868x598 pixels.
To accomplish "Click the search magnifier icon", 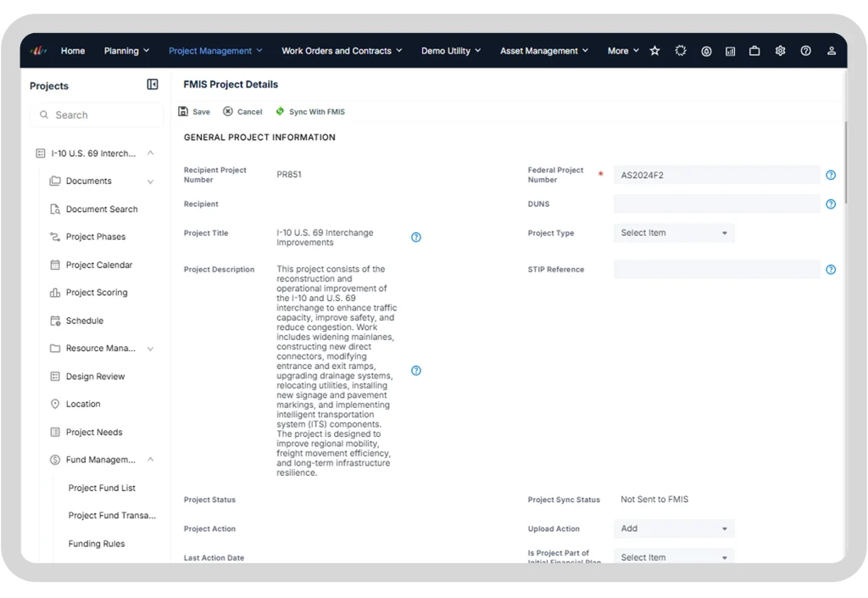I will coord(44,115).
